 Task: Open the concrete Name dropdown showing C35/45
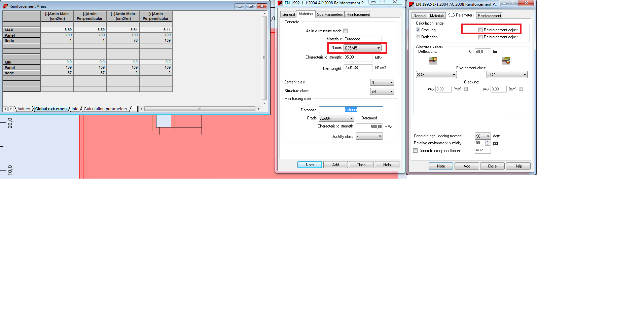(362, 48)
